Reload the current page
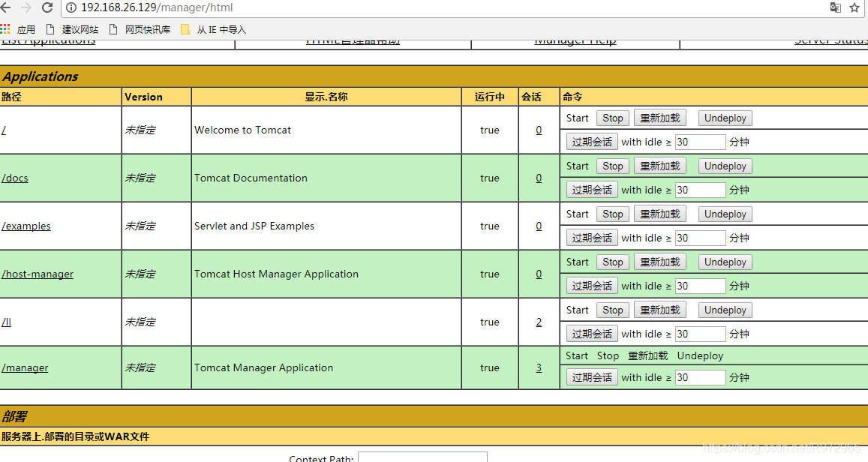 (47, 7)
